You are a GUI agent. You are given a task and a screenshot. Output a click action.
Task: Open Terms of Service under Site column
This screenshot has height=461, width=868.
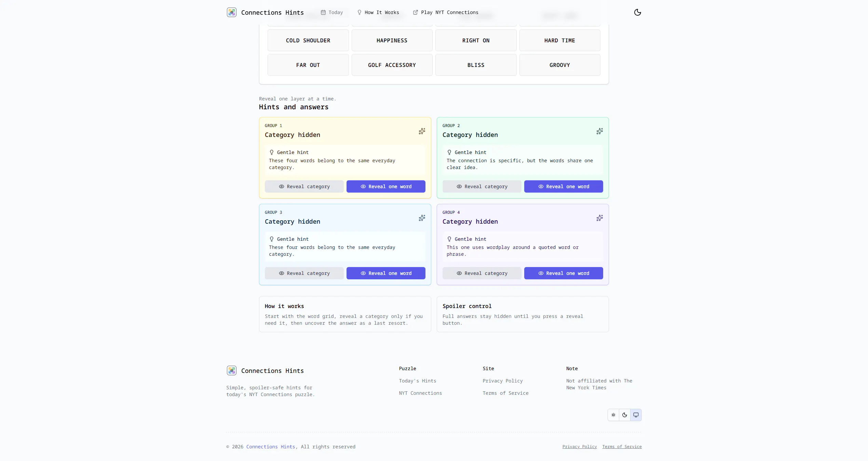pos(505,393)
